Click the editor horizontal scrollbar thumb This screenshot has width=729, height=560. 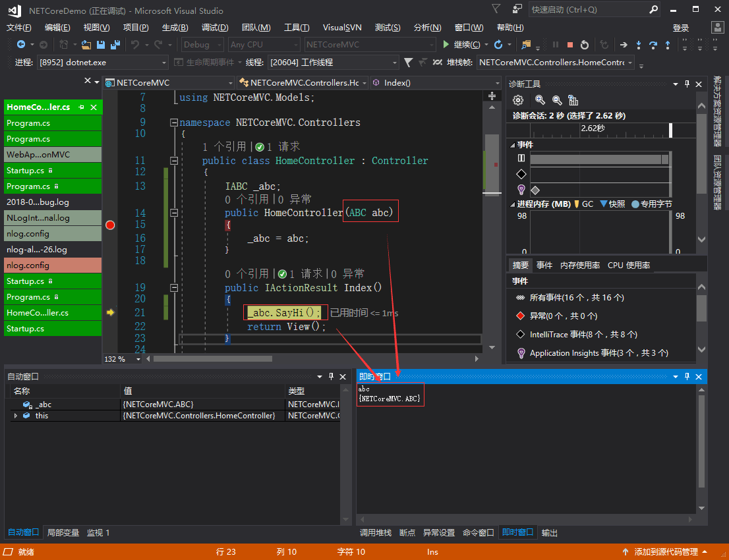pos(212,359)
